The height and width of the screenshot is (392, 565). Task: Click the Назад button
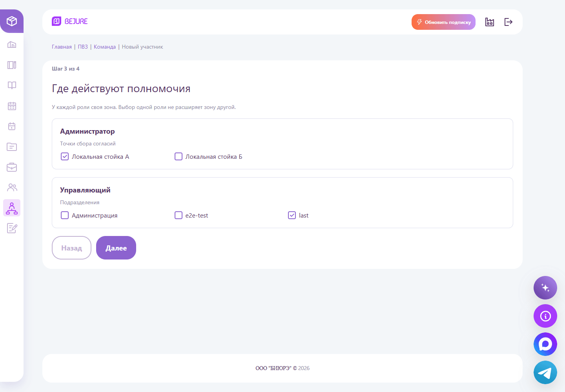click(71, 248)
